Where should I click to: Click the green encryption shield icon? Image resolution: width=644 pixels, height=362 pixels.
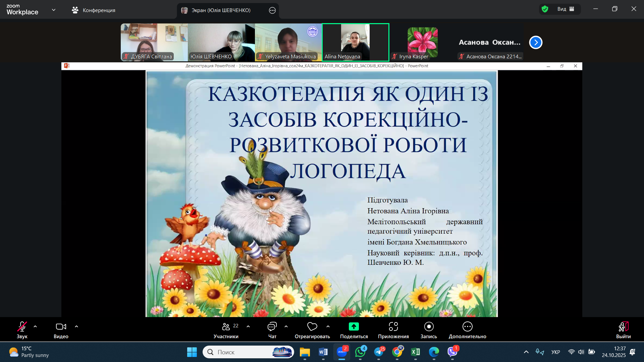pos(545,9)
